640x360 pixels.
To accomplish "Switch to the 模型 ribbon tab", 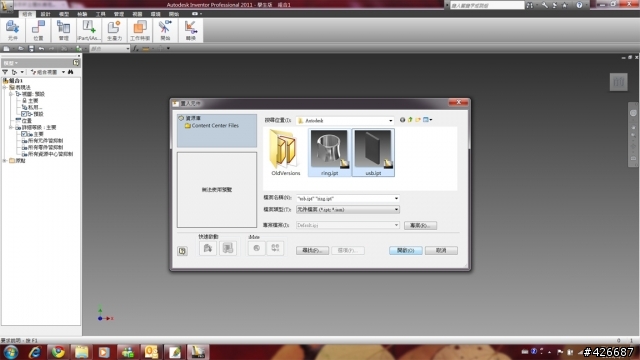I will pos(64,14).
